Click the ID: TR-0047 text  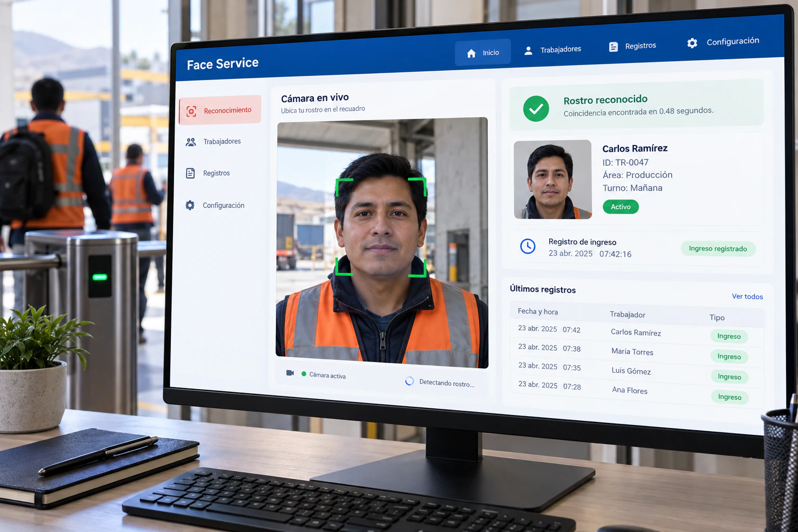(x=626, y=162)
